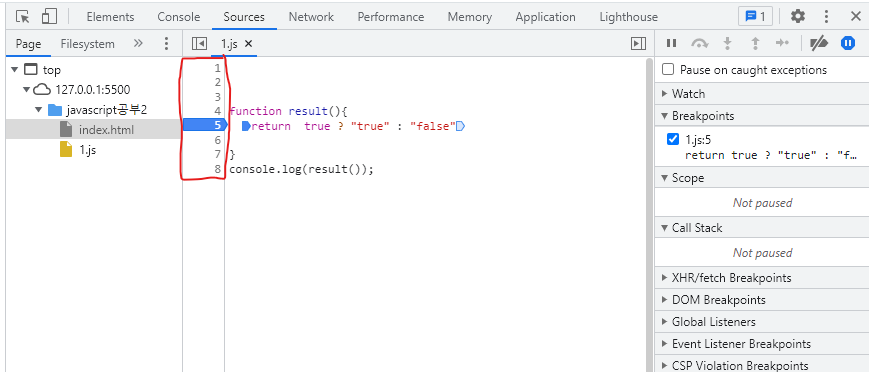
Task: Remove breakpoint on line 5 gutter
Action: (205, 125)
